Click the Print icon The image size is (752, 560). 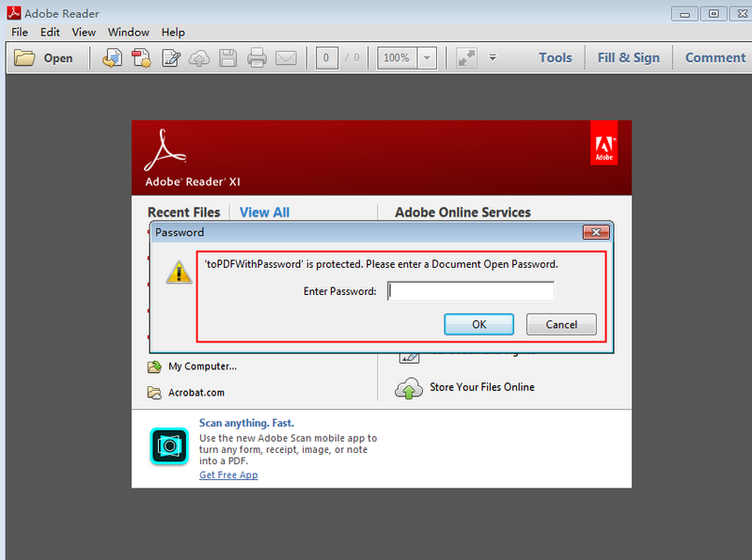[255, 57]
